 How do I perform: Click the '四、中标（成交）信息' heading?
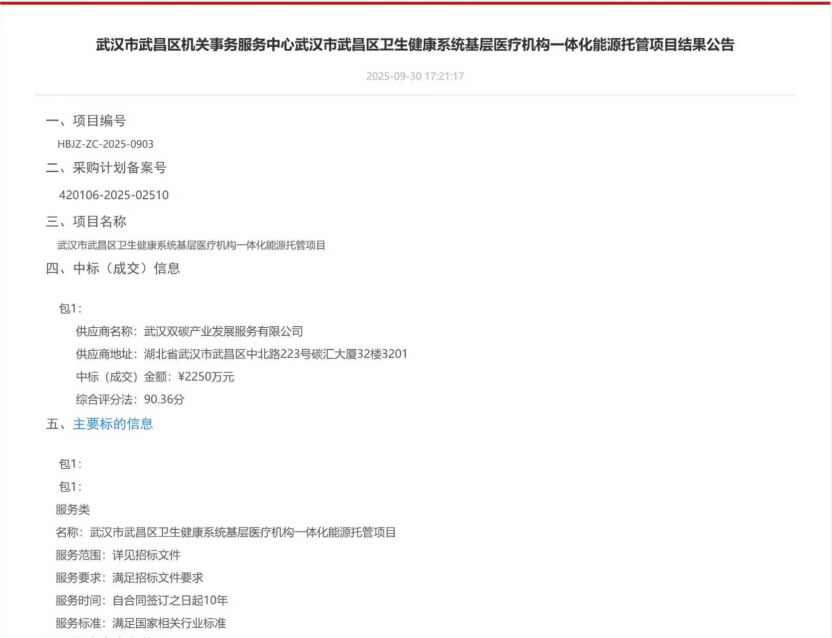(x=113, y=268)
